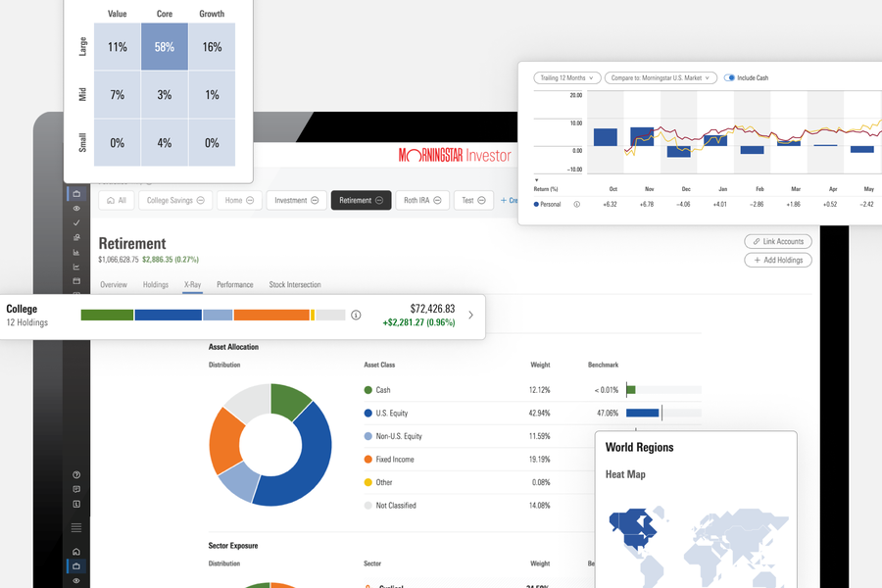Image resolution: width=882 pixels, height=588 pixels.
Task: Switch to the Holdings tab
Action: pyautogui.click(x=155, y=284)
